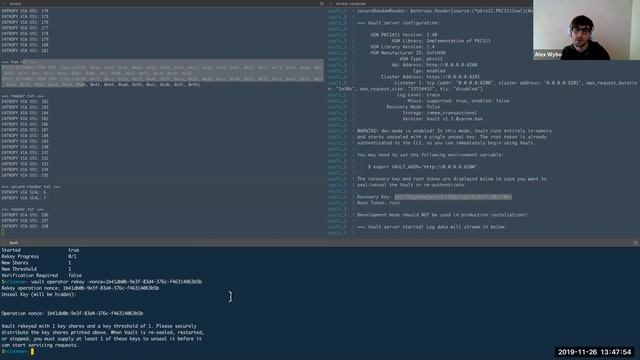Click the "New Threshold" row

click(x=36, y=269)
